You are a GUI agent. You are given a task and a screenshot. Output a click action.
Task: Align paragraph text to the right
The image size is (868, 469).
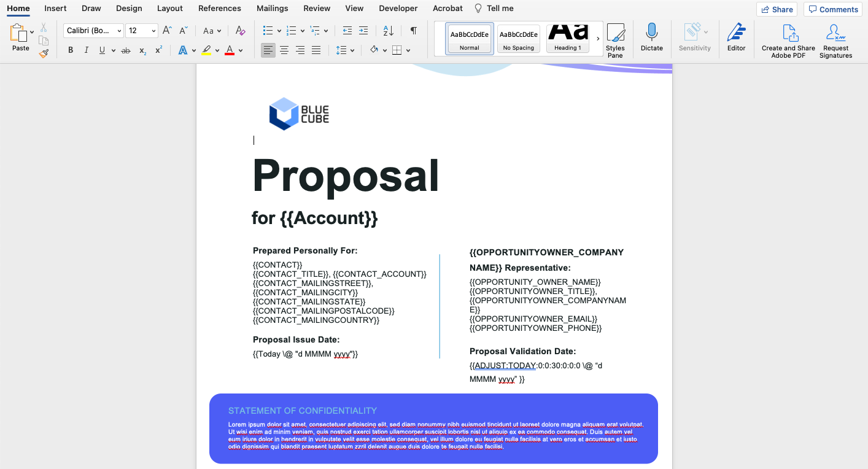pyautogui.click(x=300, y=50)
